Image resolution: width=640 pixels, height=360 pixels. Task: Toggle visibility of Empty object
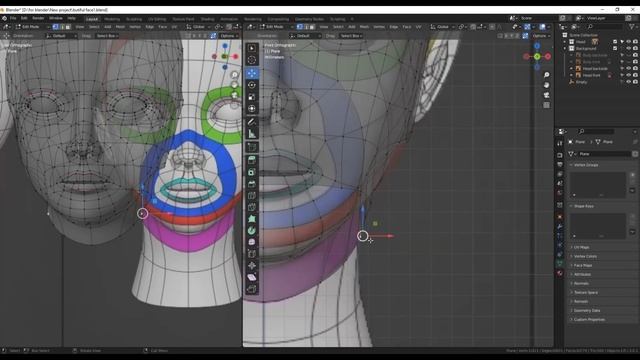(x=629, y=82)
